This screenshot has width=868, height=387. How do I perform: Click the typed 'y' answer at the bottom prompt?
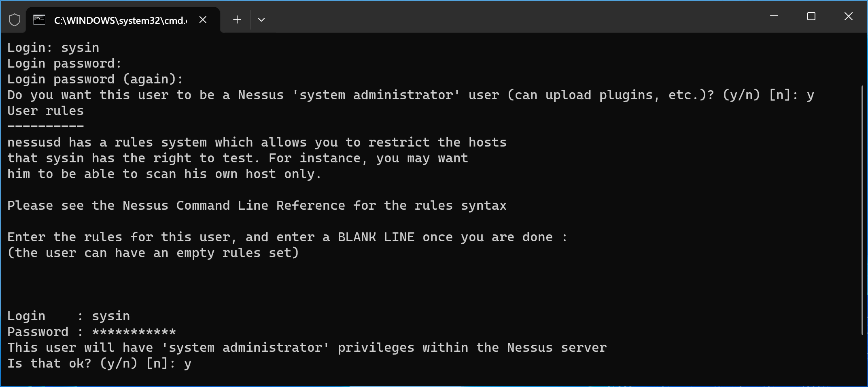click(x=187, y=364)
